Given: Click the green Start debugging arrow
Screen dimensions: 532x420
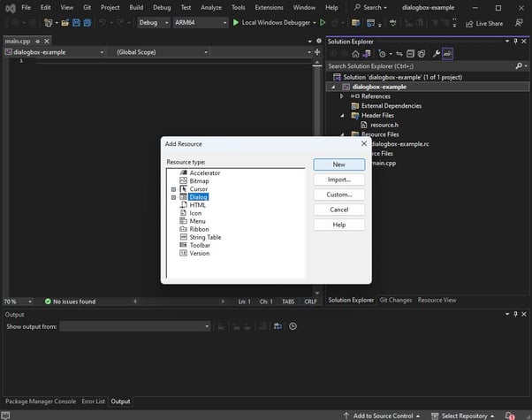Looking at the screenshot, I should click(236, 22).
